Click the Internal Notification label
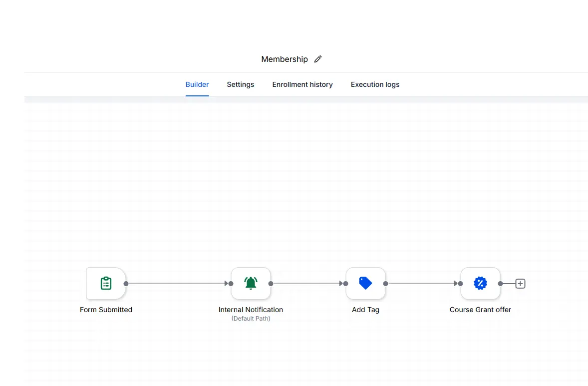The height and width of the screenshot is (386, 588). 251,310
